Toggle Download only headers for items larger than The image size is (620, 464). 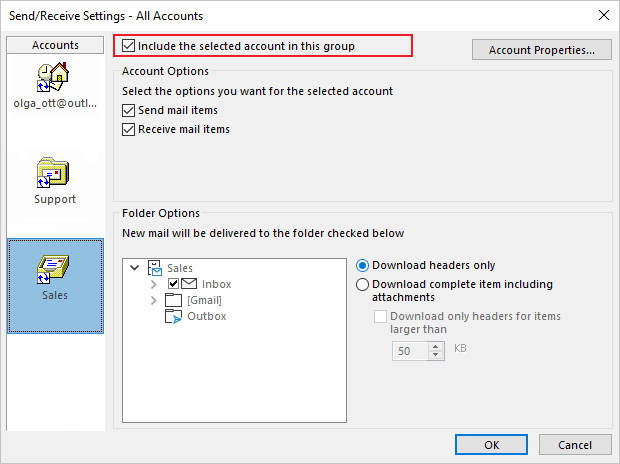[x=380, y=316]
